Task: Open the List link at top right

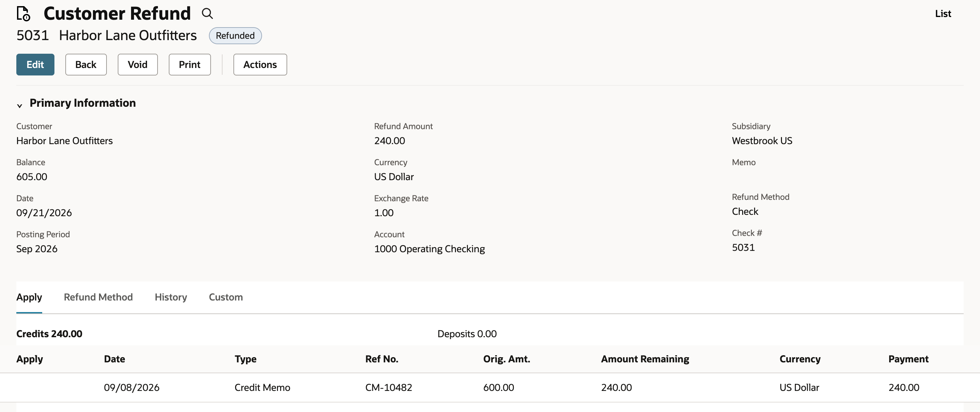Action: (x=943, y=14)
